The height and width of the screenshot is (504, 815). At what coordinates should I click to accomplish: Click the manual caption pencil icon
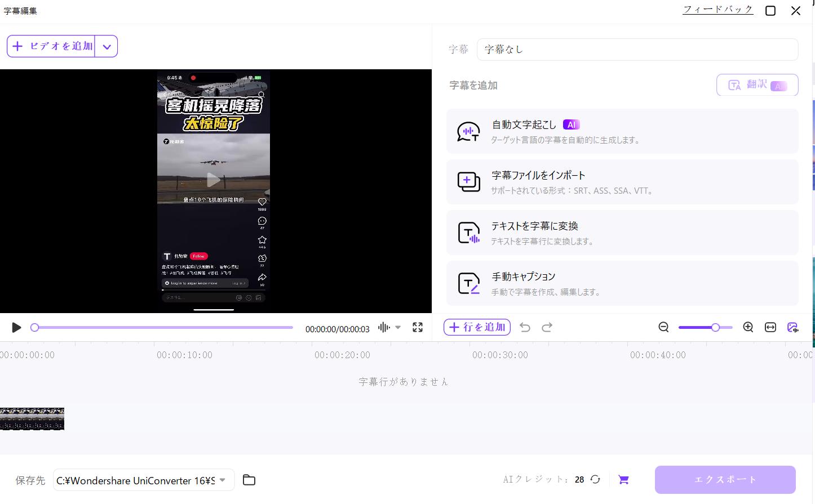click(468, 283)
